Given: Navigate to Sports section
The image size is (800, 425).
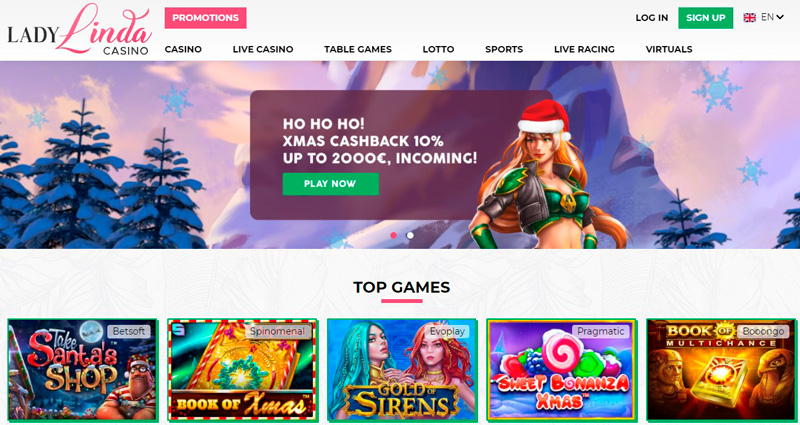Looking at the screenshot, I should (504, 49).
